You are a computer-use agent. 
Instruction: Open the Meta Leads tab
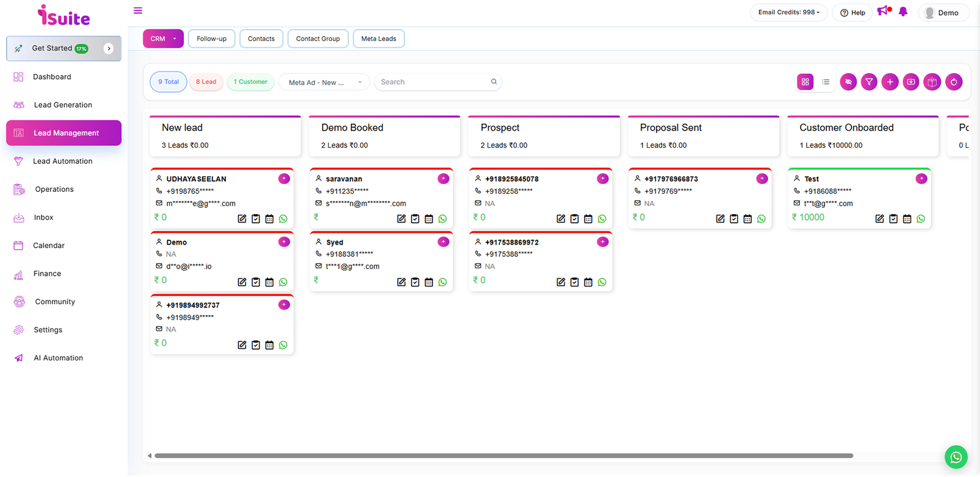379,39
